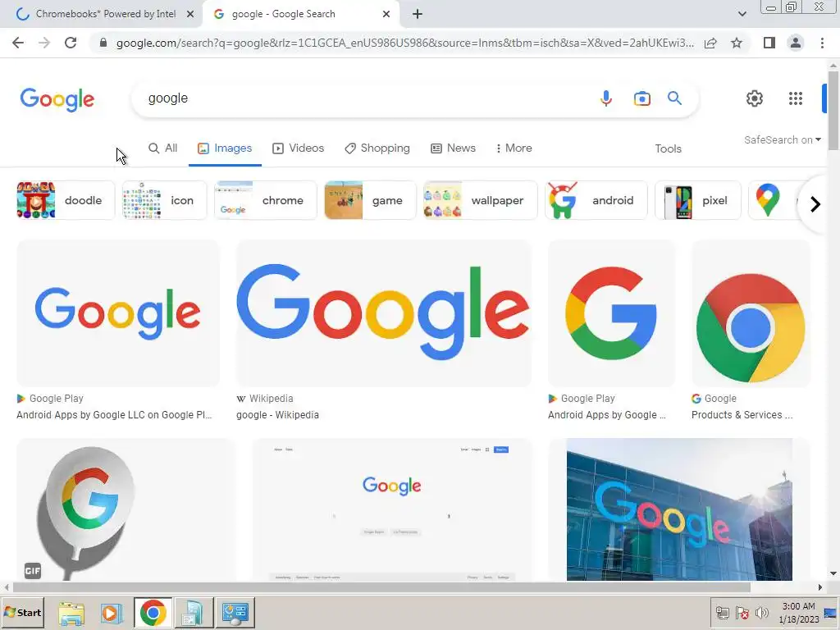Click the vertical scrollbar thumb
Viewport: 840px width, 630px height.
[833, 111]
